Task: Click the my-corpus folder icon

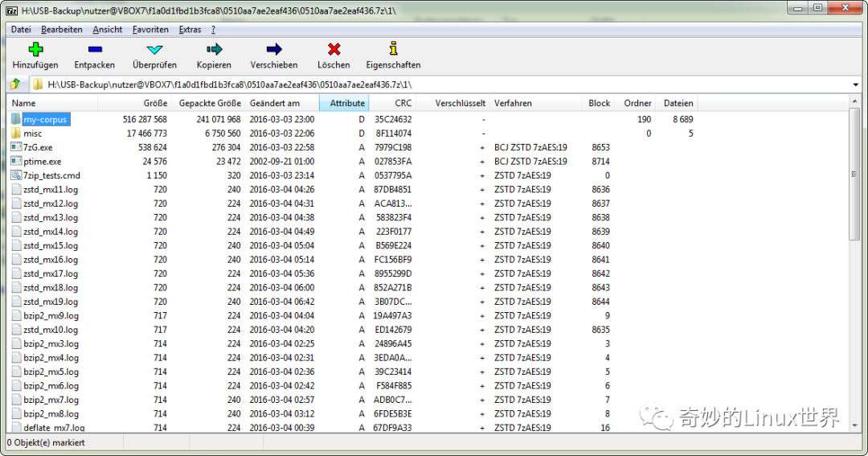Action: click(x=16, y=119)
